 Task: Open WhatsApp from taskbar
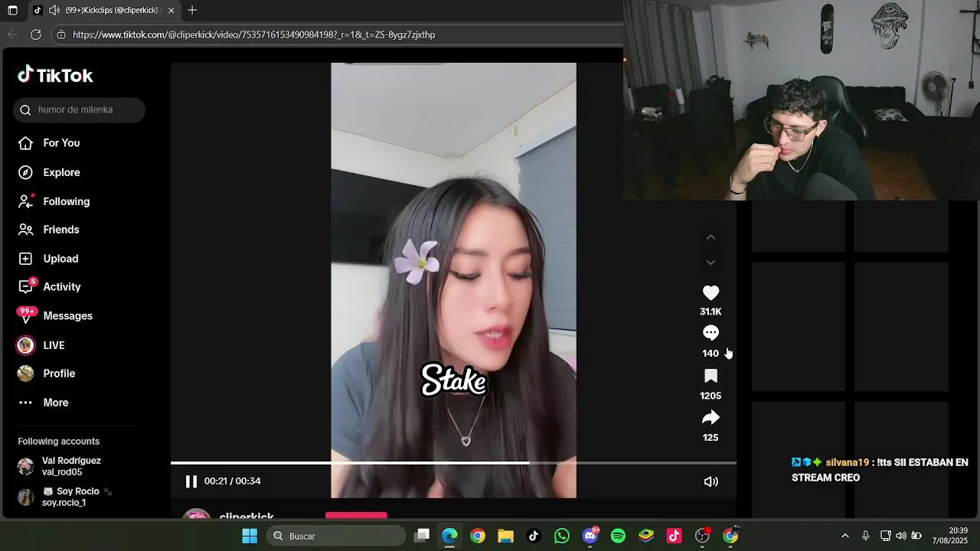[562, 536]
